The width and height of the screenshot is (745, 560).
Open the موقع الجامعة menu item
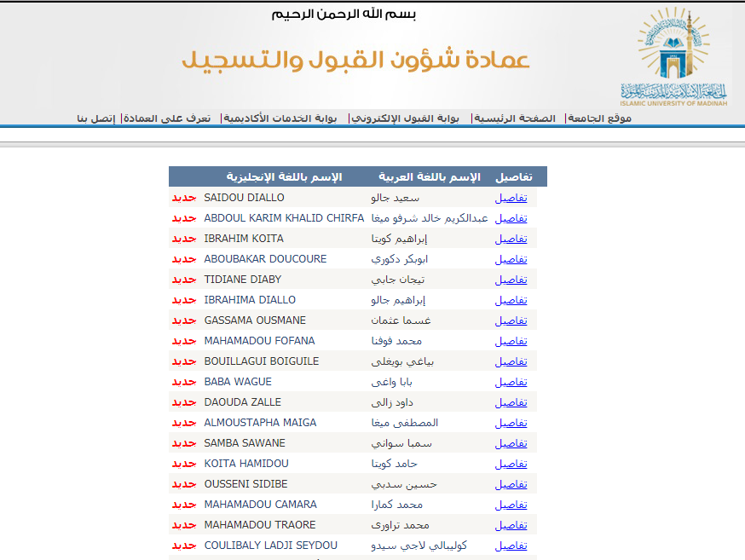tap(599, 118)
